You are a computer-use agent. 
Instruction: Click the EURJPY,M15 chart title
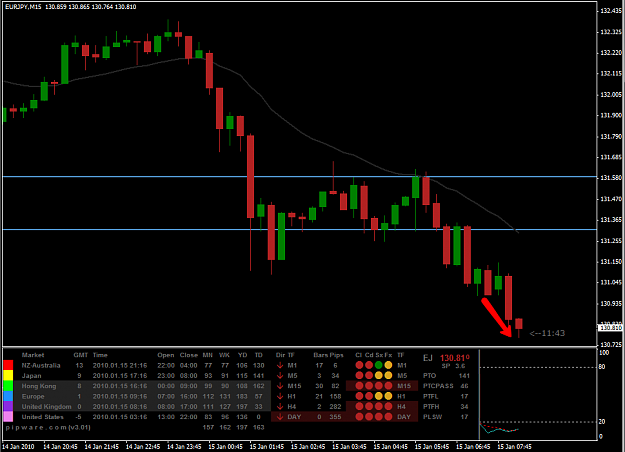pyautogui.click(x=23, y=7)
